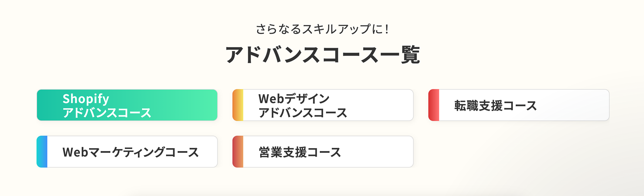Click アドバンスコース text inside the green card
The height and width of the screenshot is (196, 644).
tap(107, 113)
